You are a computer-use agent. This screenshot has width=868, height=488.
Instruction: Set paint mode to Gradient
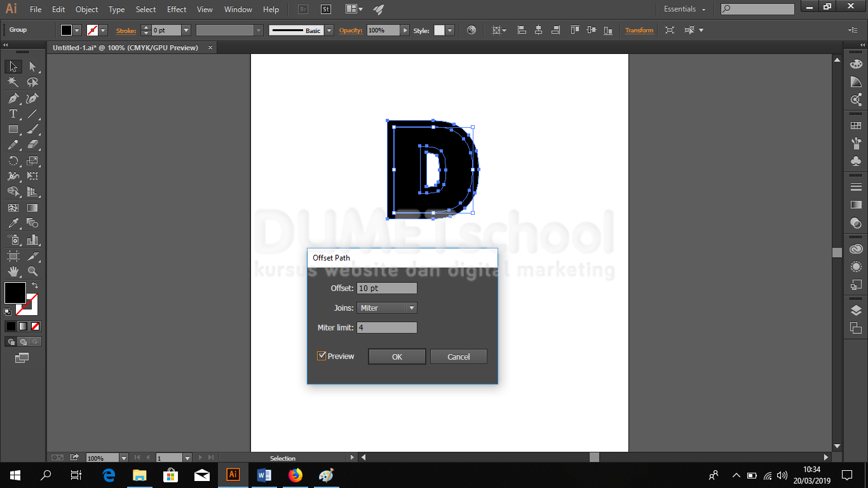tap(23, 326)
